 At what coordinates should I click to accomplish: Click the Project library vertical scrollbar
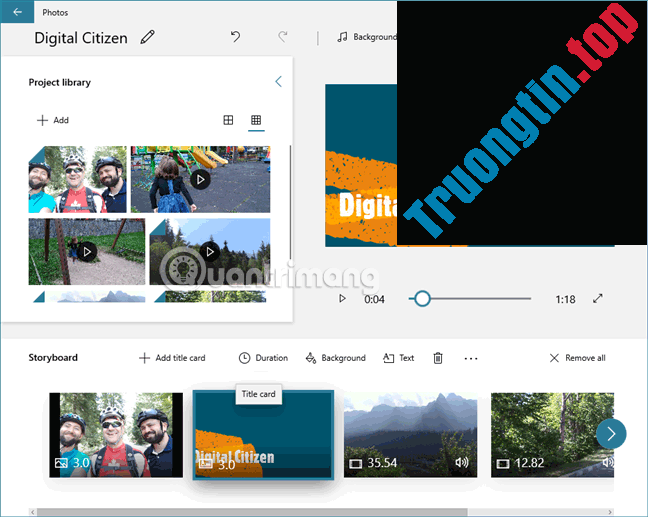[x=291, y=203]
